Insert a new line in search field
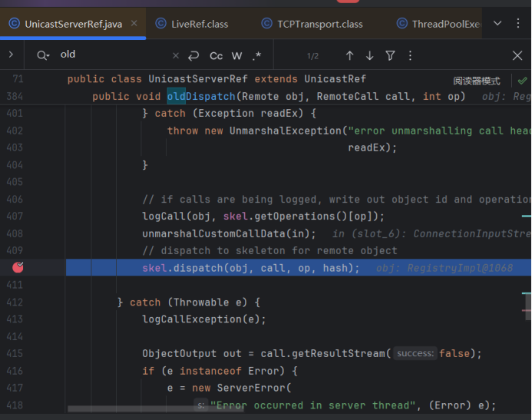Viewport: 532px width, 420px height. pos(193,55)
